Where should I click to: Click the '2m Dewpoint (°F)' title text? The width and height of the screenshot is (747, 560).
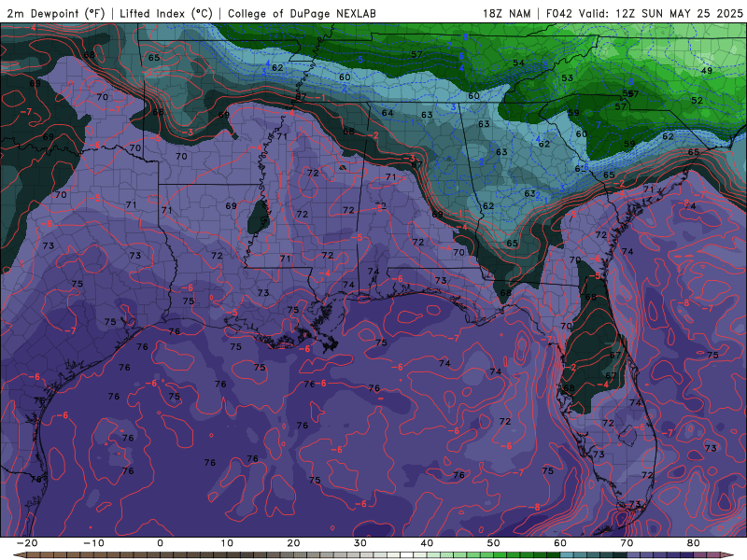(55, 13)
